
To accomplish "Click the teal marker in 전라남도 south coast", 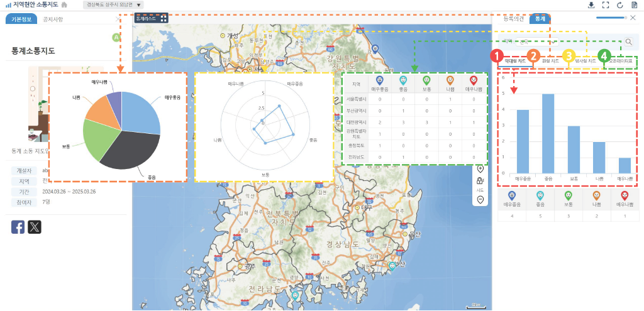I will (x=294, y=295).
